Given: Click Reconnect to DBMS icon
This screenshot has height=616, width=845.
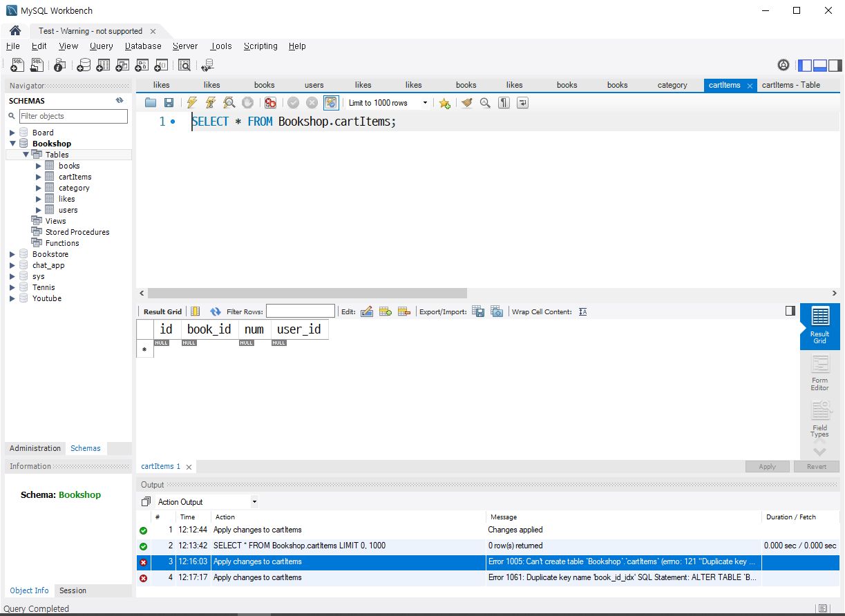Looking at the screenshot, I should [207, 65].
